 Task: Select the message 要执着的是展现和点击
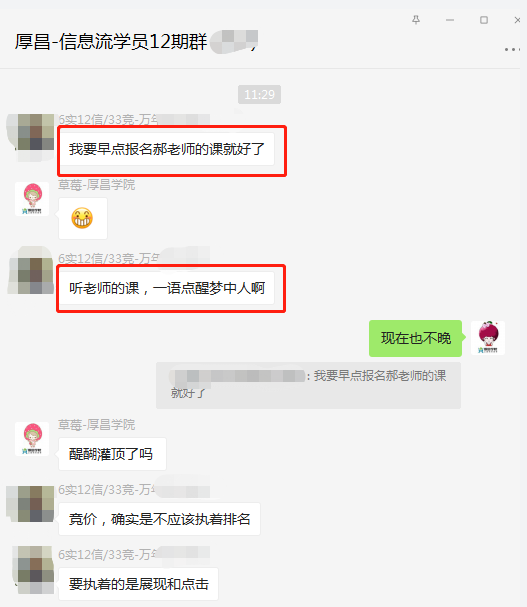click(139, 584)
